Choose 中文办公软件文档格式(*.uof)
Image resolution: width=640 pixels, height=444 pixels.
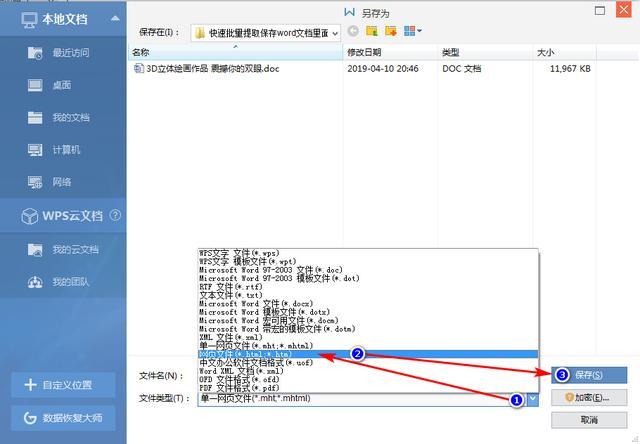(x=368, y=362)
